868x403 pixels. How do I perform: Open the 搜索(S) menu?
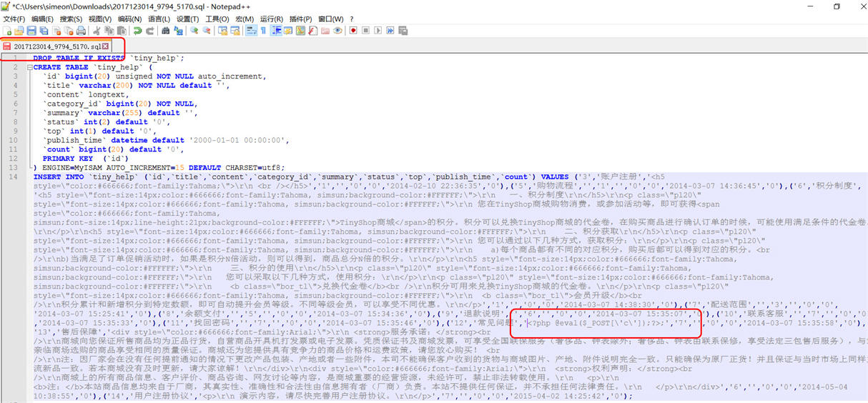(71, 19)
